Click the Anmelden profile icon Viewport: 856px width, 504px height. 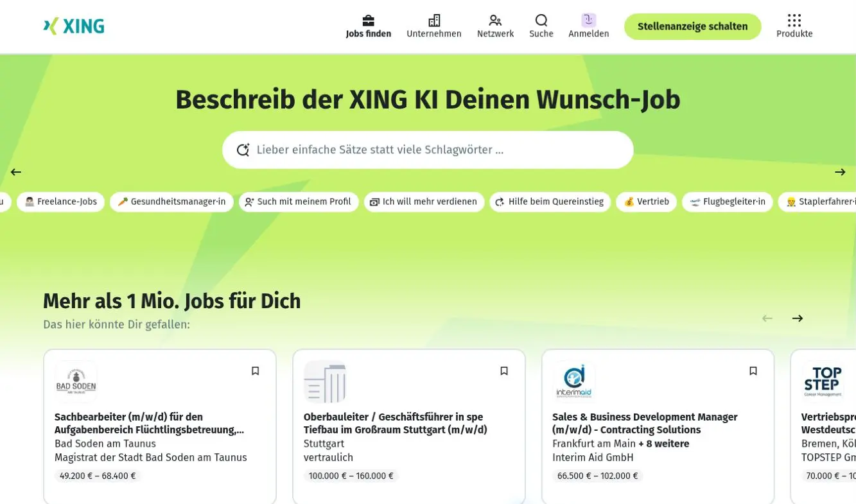pos(589,21)
